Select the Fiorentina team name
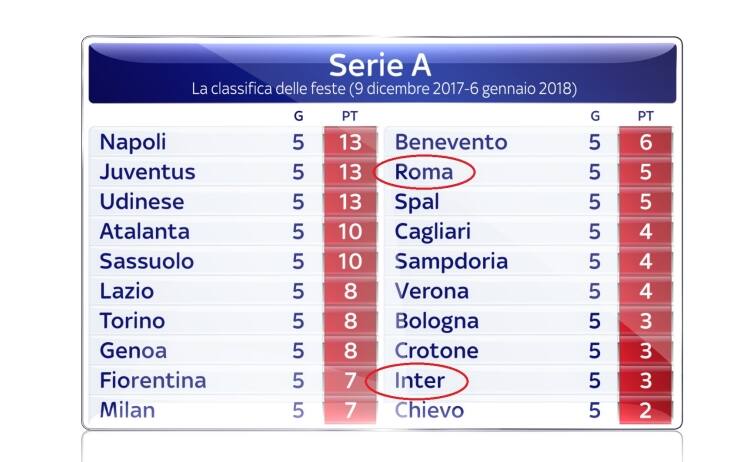The width and height of the screenshot is (738, 462). point(152,381)
